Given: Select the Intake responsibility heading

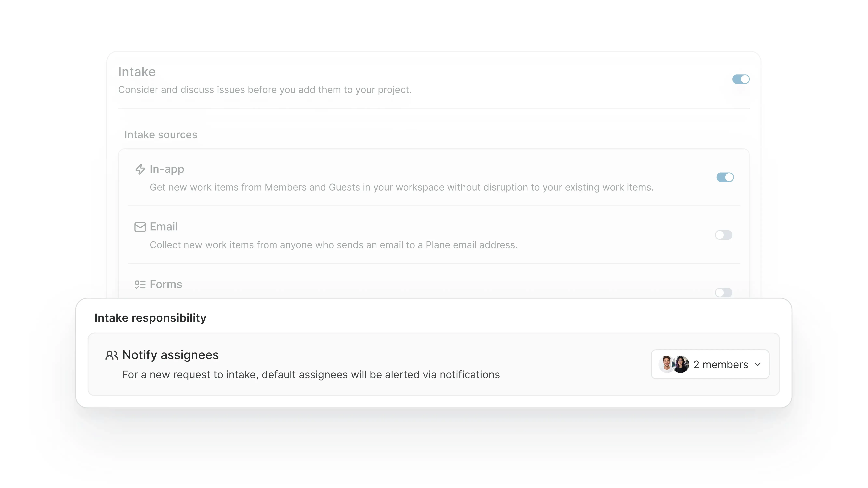Looking at the screenshot, I should tap(151, 318).
